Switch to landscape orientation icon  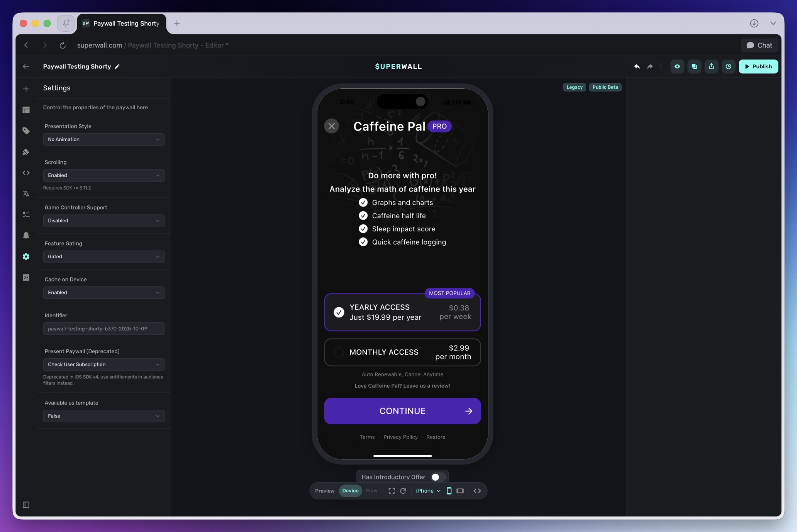coord(460,491)
